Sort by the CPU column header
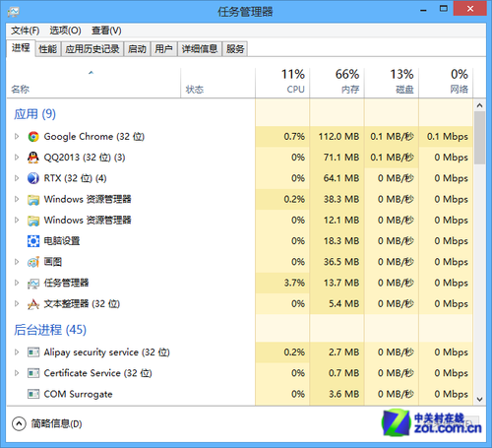 point(282,82)
